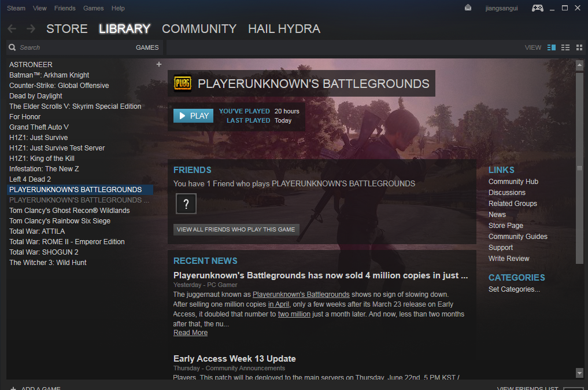This screenshot has width=588, height=390.
Task: Select Counter-Strike: Global Offensive
Action: pyautogui.click(x=59, y=86)
